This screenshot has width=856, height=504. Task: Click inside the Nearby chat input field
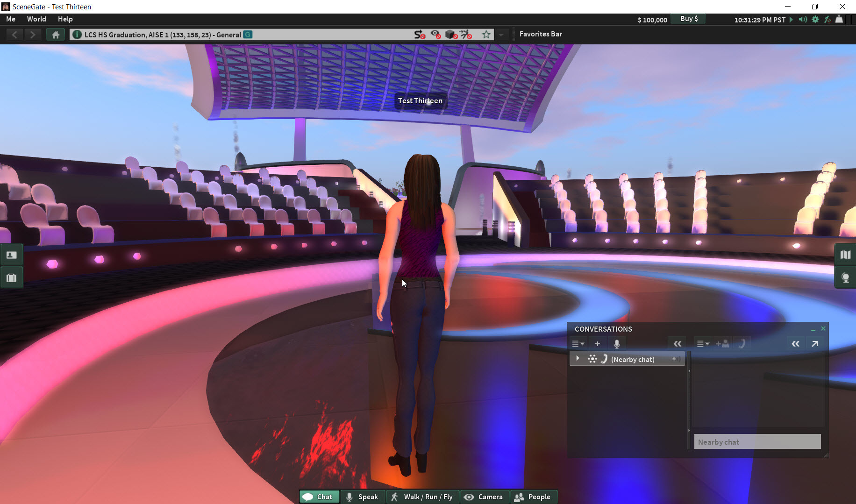point(757,441)
